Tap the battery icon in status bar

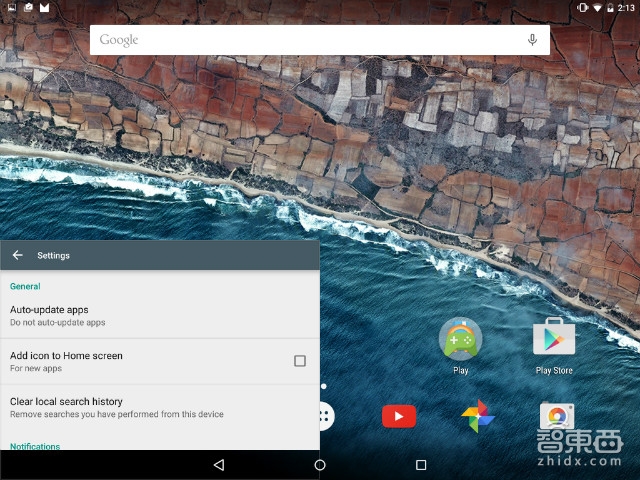pyautogui.click(x=610, y=8)
